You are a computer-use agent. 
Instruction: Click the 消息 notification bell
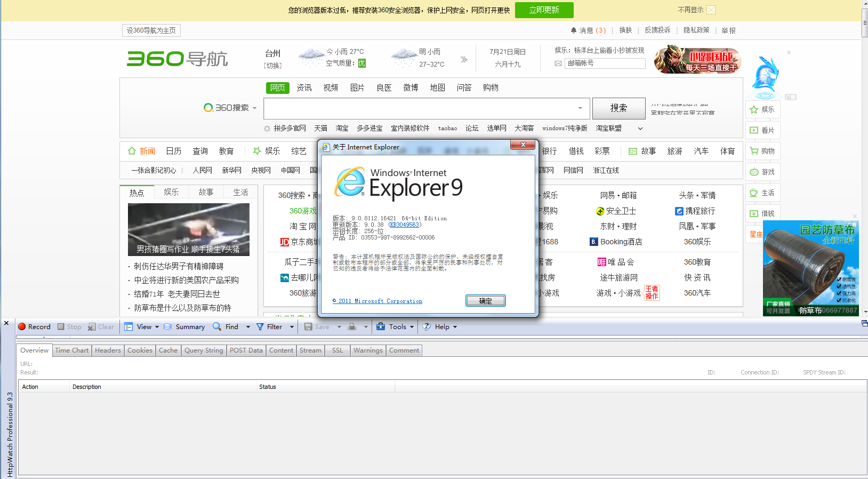(x=574, y=30)
